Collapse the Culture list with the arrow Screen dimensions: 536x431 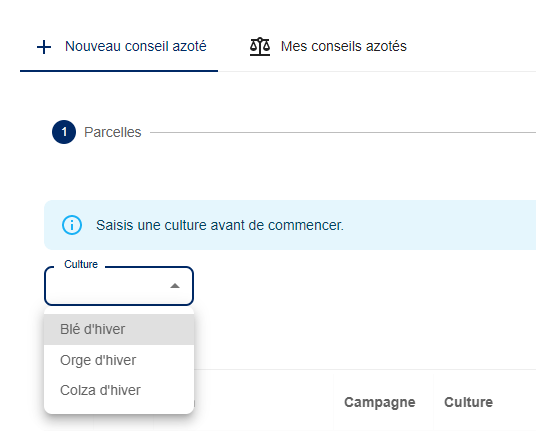point(175,286)
